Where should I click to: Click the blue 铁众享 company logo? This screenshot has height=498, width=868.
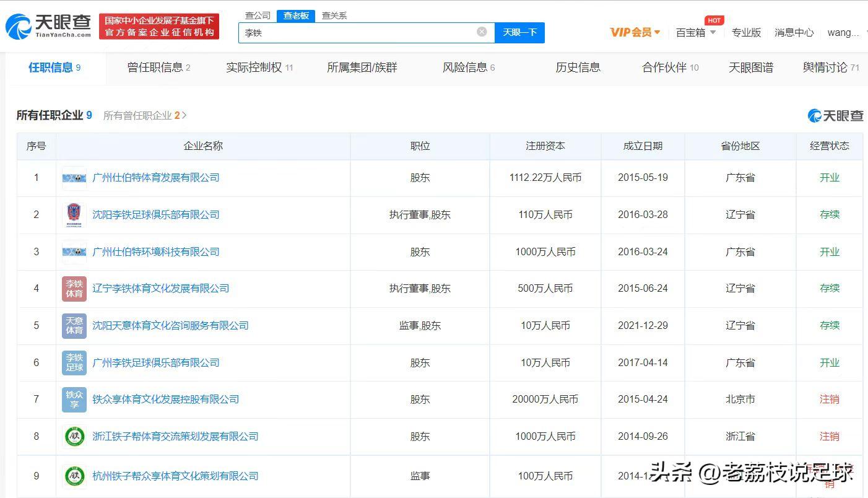(74, 400)
